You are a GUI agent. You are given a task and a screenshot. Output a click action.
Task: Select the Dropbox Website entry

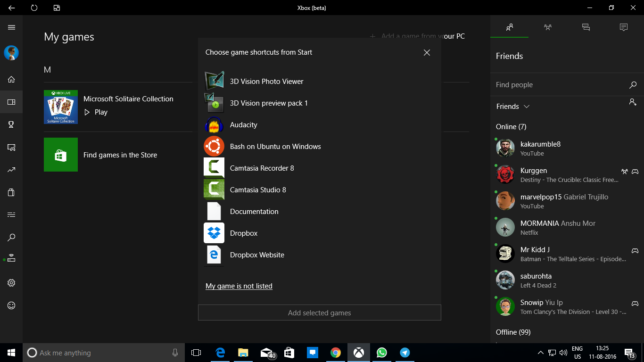(320, 255)
